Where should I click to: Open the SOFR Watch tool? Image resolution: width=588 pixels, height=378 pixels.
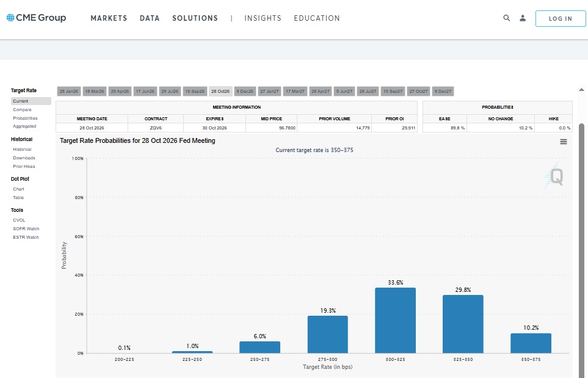26,228
